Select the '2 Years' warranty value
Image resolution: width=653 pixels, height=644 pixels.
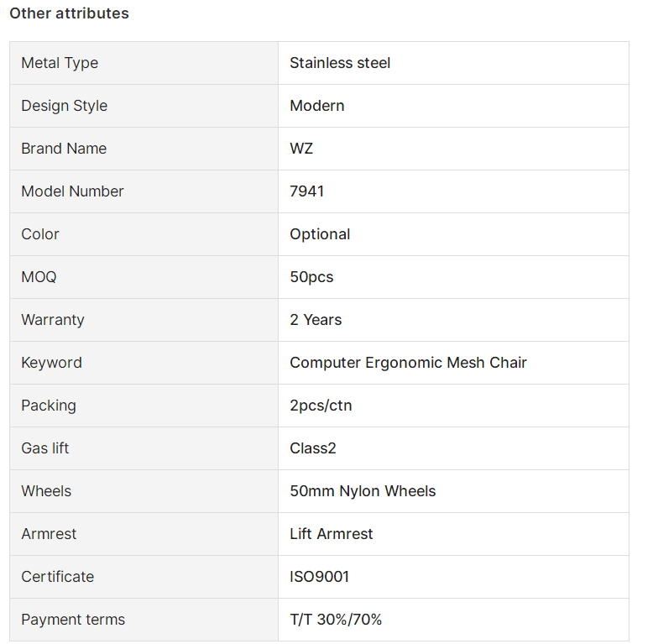pos(316,320)
